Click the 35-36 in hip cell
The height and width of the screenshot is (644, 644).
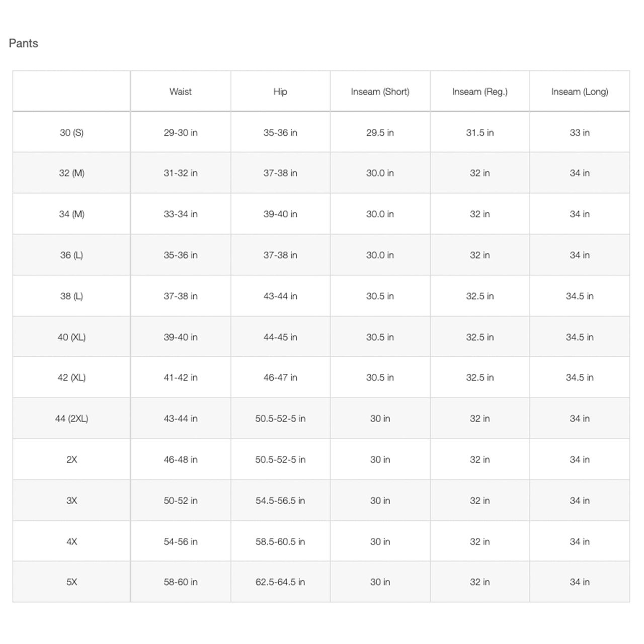click(280, 133)
